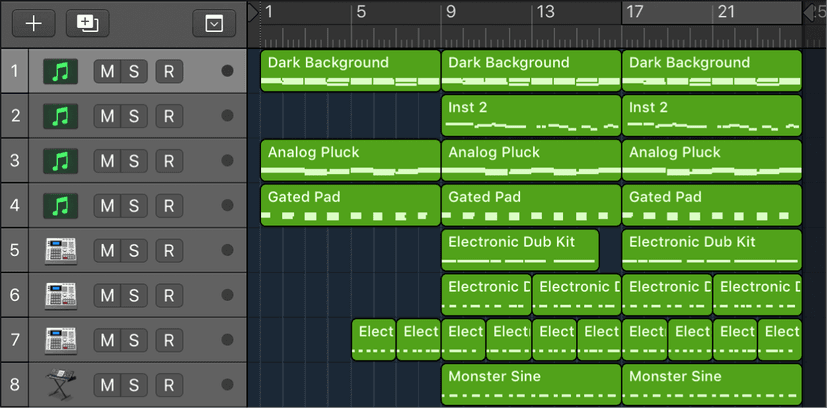This screenshot has height=408, width=828.
Task: Record-enable track 2
Action: click(169, 116)
